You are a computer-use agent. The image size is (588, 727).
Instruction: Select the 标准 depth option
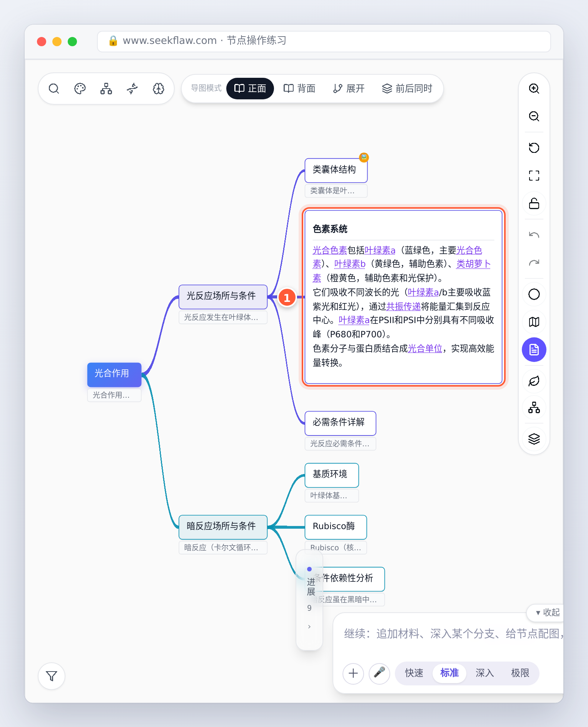click(449, 673)
